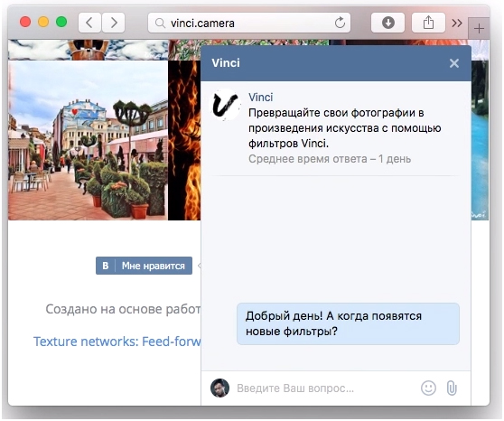Click the user profile avatar in chat
The image size is (504, 421).
(219, 388)
